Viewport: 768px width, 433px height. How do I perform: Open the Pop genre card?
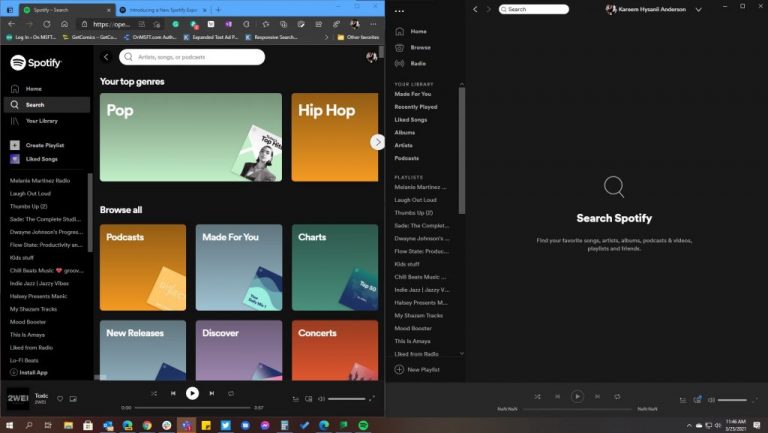pyautogui.click(x=191, y=137)
